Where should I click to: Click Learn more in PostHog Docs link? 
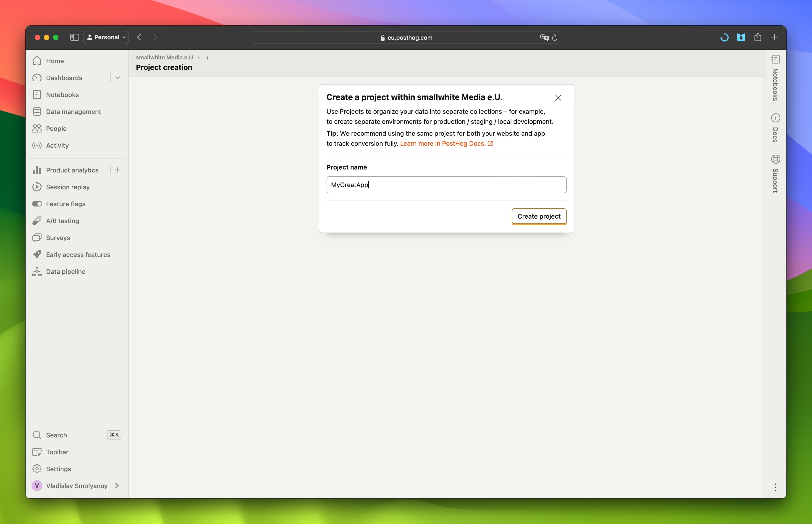(446, 144)
